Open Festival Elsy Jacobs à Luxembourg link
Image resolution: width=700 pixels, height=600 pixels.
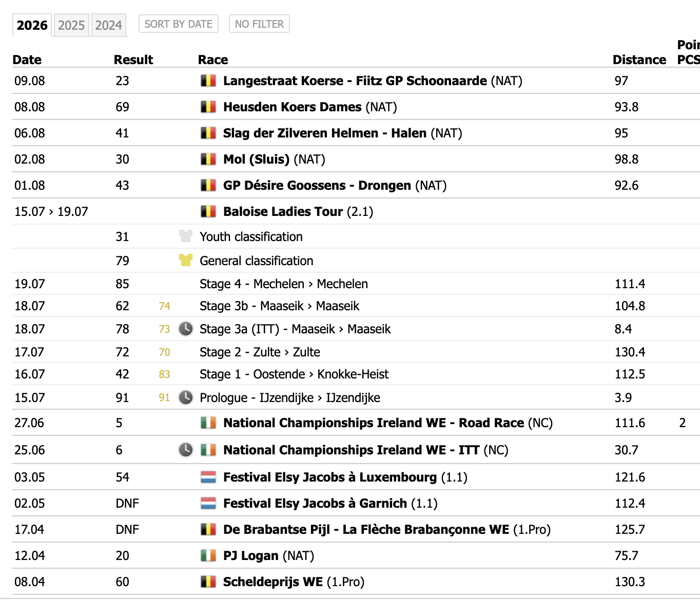(x=330, y=477)
